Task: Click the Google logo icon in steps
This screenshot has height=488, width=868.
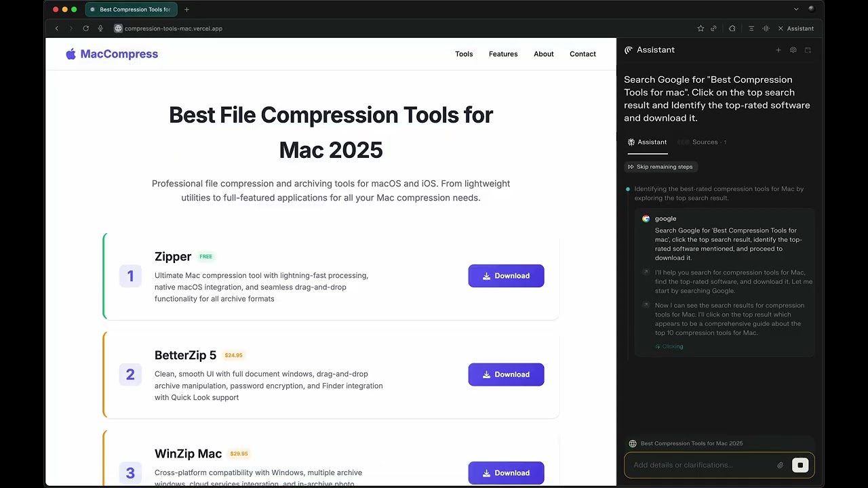Action: [646, 219]
